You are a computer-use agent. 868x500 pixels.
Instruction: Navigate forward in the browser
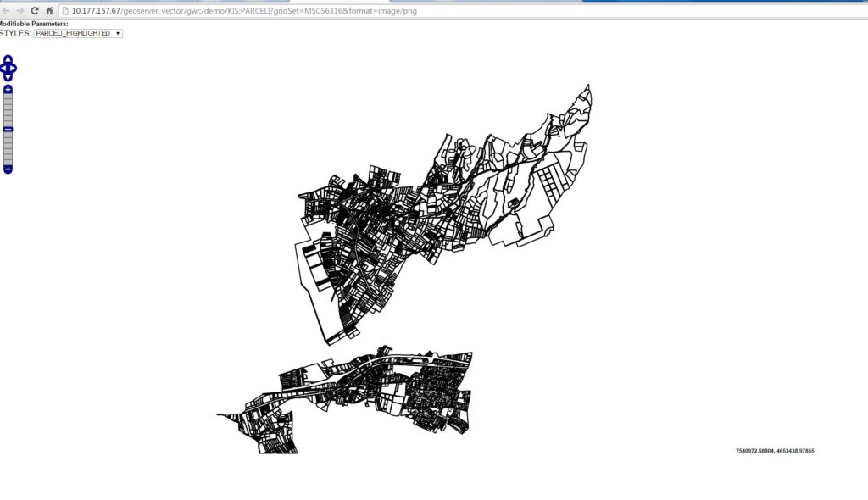[x=20, y=11]
